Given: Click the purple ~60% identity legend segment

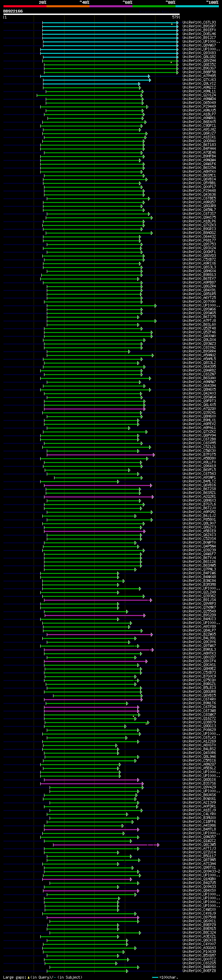Looking at the screenshot, I should pyautogui.click(x=111, y=6).
